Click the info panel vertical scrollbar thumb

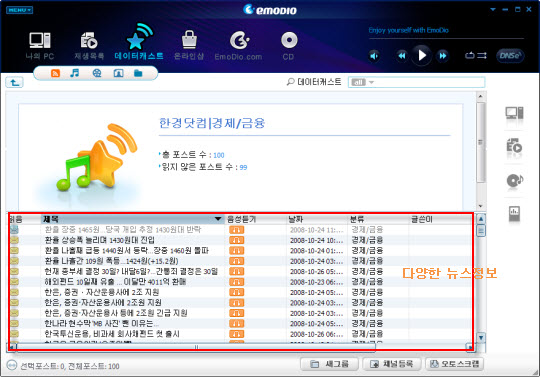[x=481, y=142]
